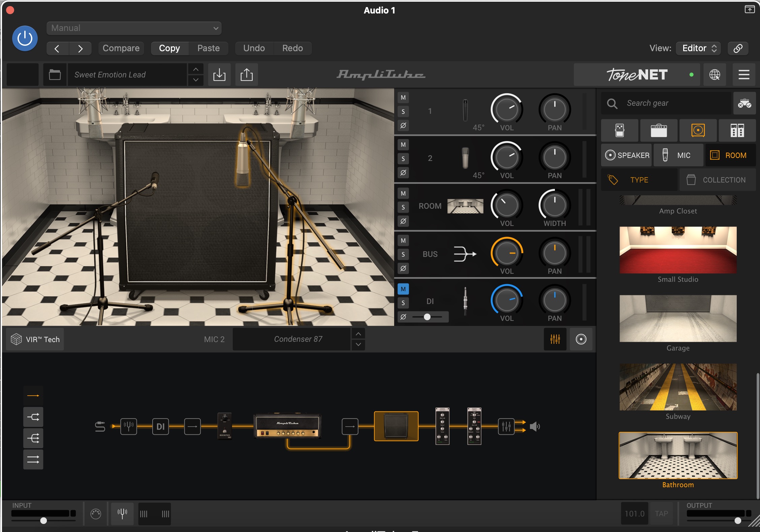The image size is (760, 532).
Task: Open the View Editor dropdown
Action: 699,48
